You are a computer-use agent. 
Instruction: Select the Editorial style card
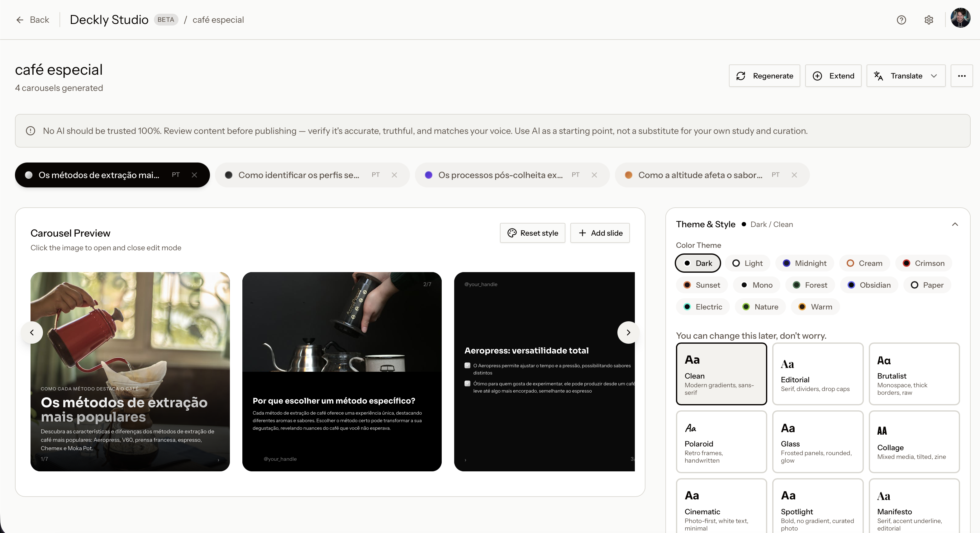click(x=818, y=374)
